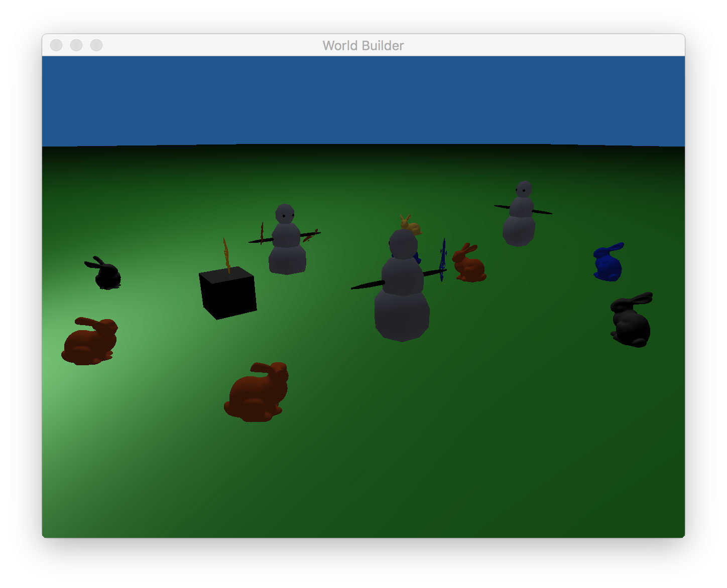Click the small red bunny near center
Image resolution: width=727 pixels, height=588 pixels.
pos(469,263)
